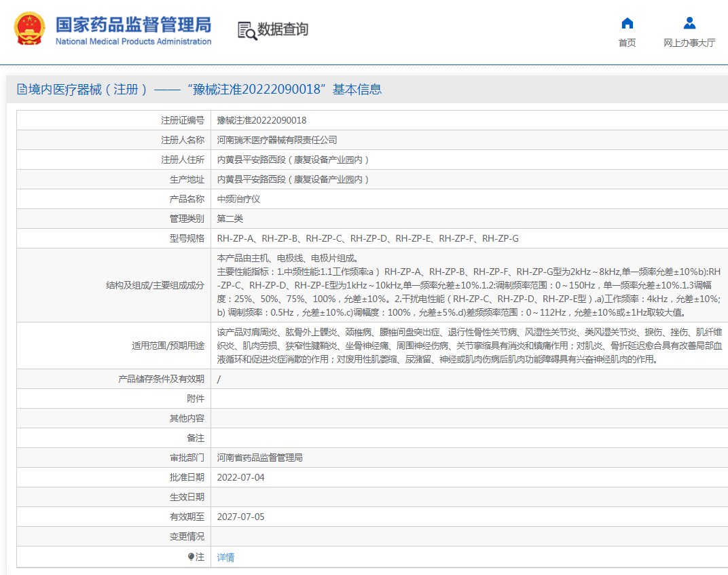Click the 注册证编号 row label
728x575 pixels.
point(183,120)
